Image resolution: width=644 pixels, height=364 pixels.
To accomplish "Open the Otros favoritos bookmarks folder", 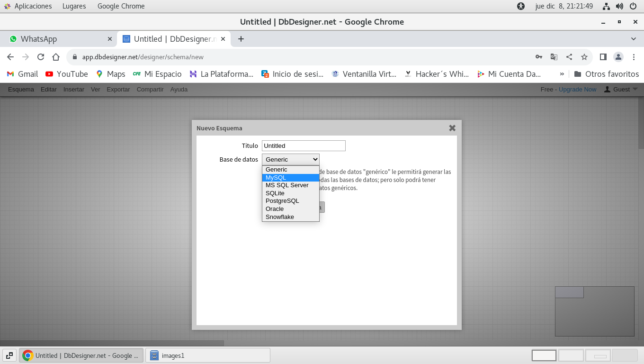I will click(x=606, y=74).
